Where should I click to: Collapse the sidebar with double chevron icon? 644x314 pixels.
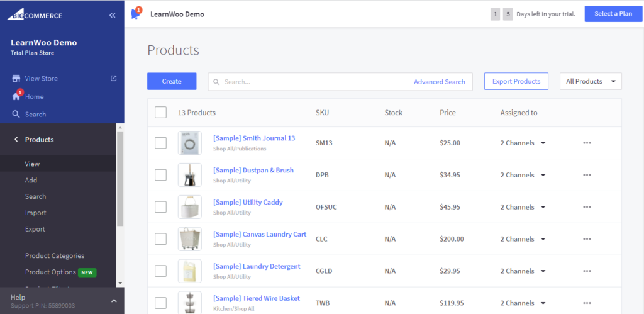[x=112, y=16]
